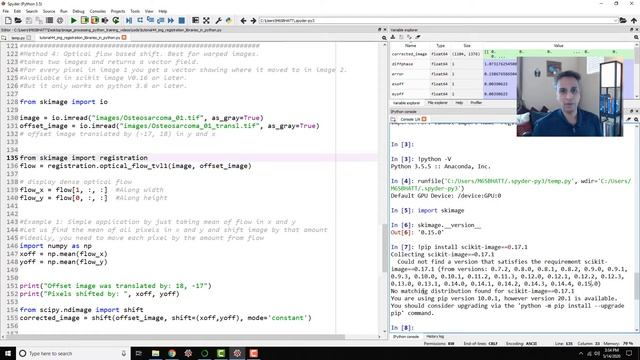Step out to return debug icon

pos(160,20)
